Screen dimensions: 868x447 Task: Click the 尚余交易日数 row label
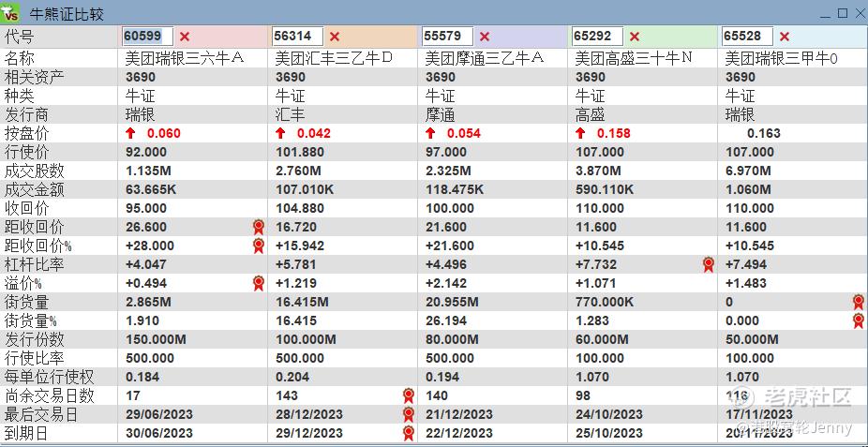click(50, 395)
